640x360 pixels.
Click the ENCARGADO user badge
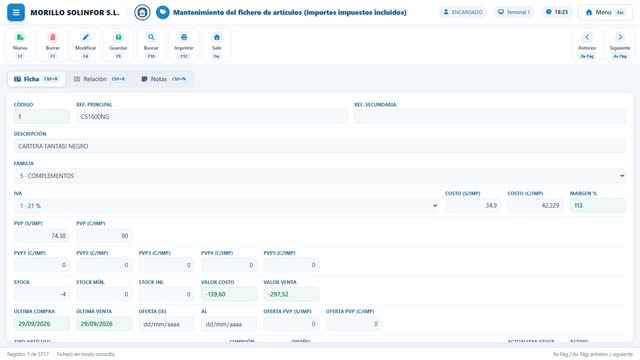(463, 12)
